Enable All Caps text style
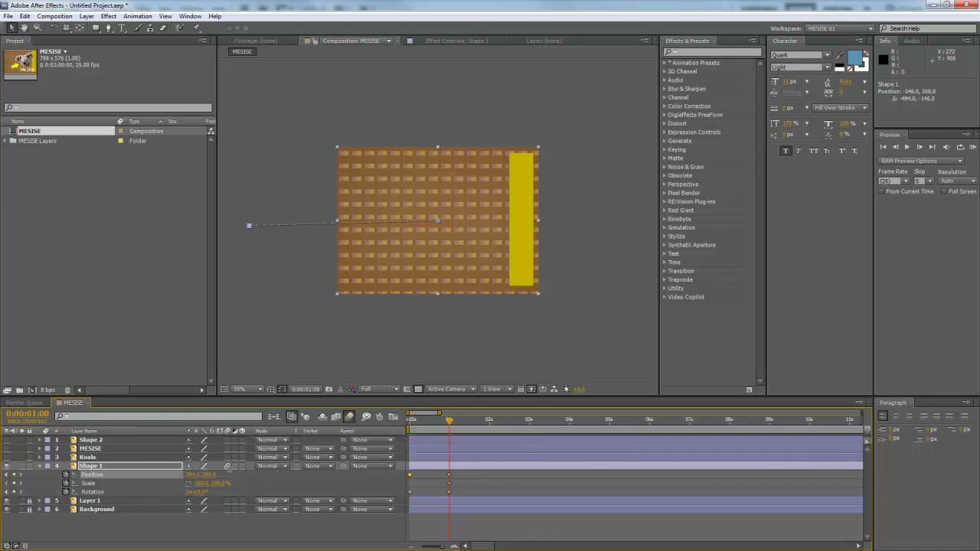The image size is (980, 551). click(815, 151)
